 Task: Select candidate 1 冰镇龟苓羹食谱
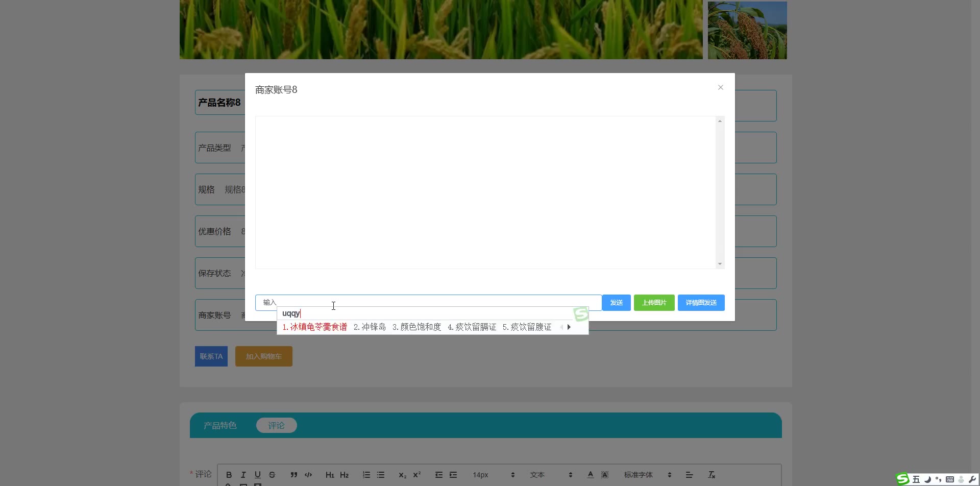point(314,327)
